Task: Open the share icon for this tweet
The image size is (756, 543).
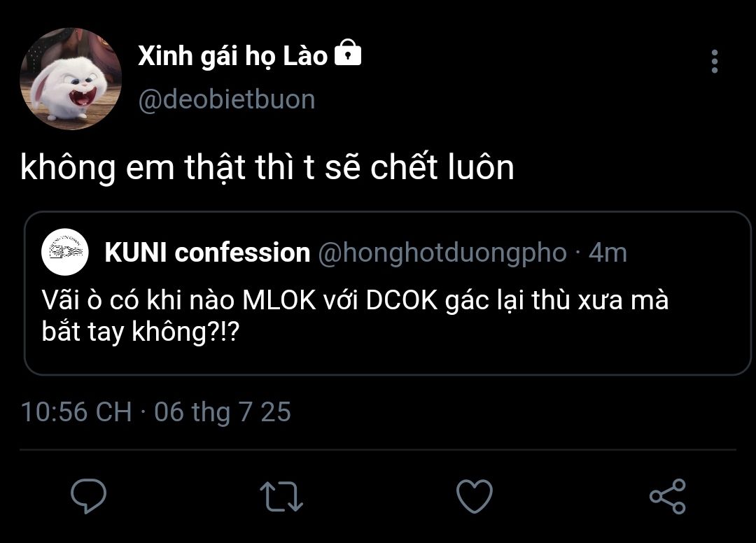Action: tap(667, 496)
